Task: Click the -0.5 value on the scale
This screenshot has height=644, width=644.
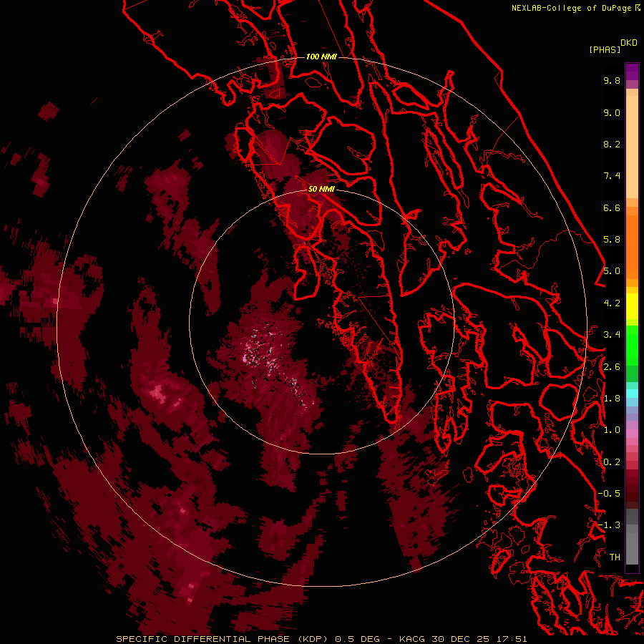Action: [609, 494]
